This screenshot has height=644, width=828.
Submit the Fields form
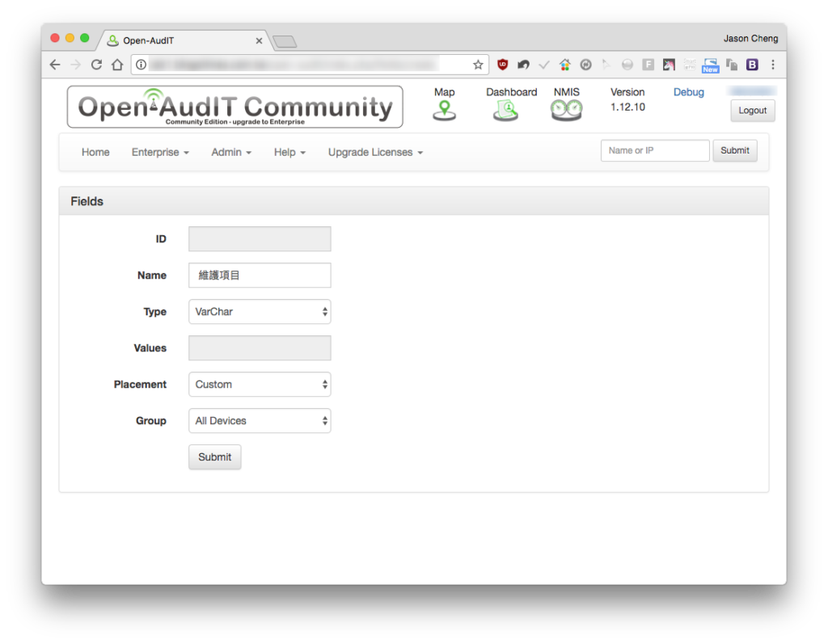pos(215,457)
